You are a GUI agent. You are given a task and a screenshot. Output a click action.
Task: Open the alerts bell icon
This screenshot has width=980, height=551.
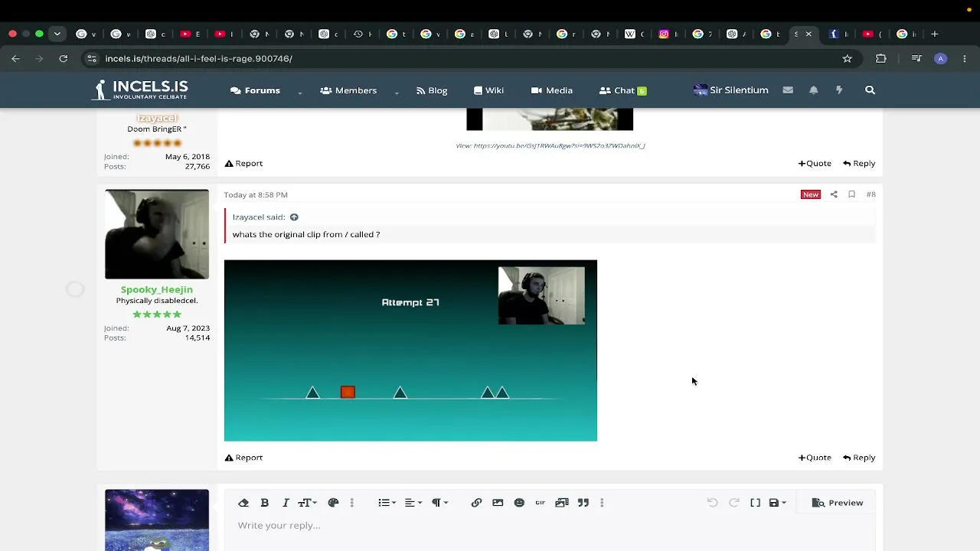tap(814, 90)
